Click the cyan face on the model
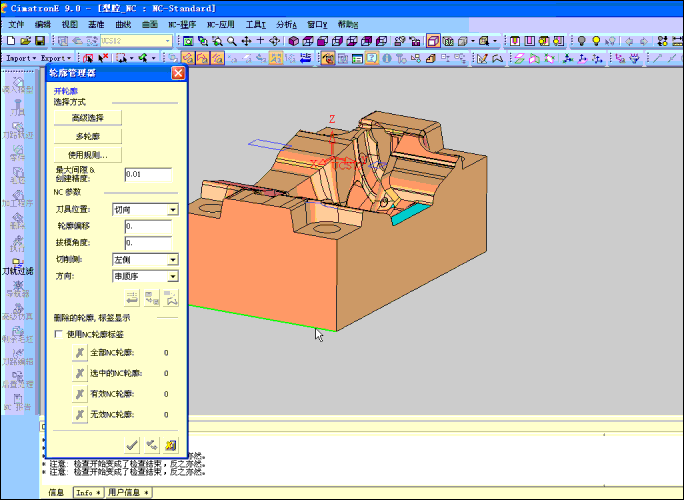This screenshot has width=684, height=500. pyautogui.click(x=412, y=213)
